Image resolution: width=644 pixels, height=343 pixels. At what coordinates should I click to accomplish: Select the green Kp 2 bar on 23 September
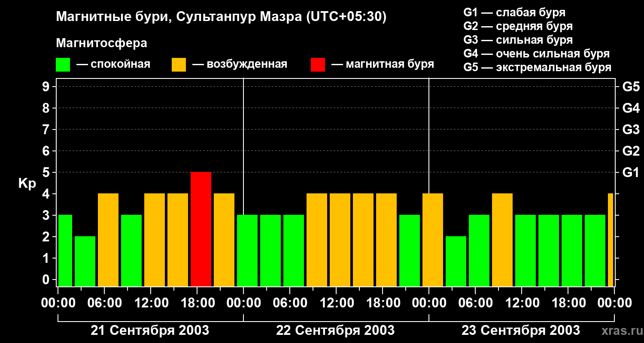(456, 261)
